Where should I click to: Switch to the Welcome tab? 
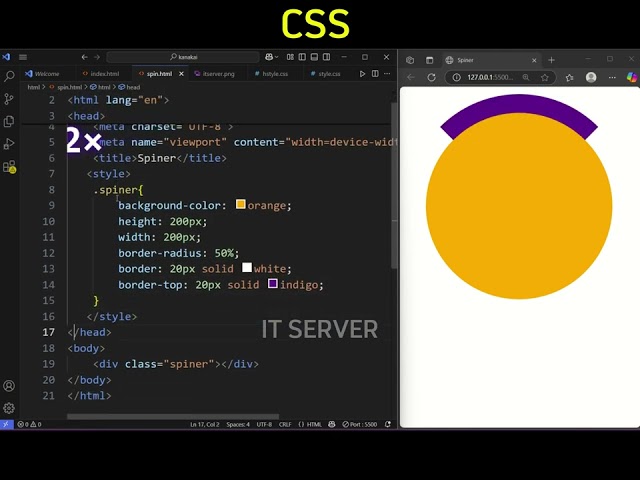pyautogui.click(x=42, y=74)
